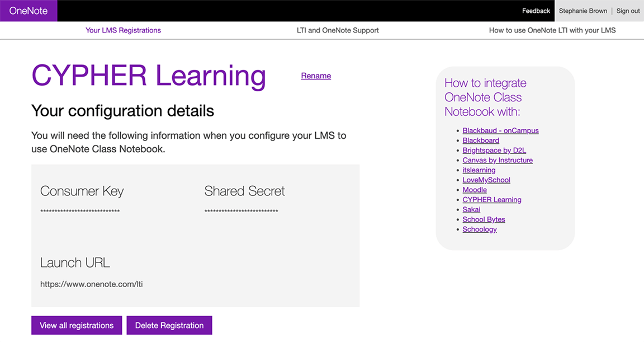Click the View all registrations button
Image resolution: width=644 pixels, height=342 pixels.
tap(77, 325)
